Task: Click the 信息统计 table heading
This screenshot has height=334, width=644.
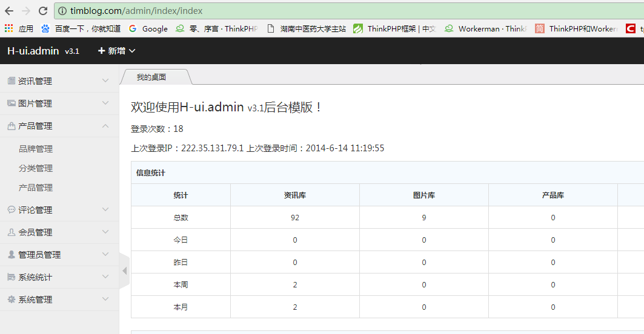Action: pyautogui.click(x=151, y=172)
